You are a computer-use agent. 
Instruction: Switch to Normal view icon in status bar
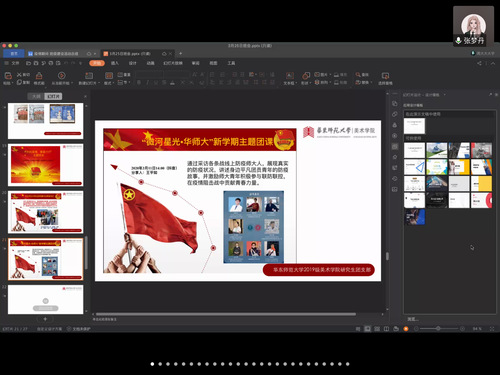coord(367,329)
